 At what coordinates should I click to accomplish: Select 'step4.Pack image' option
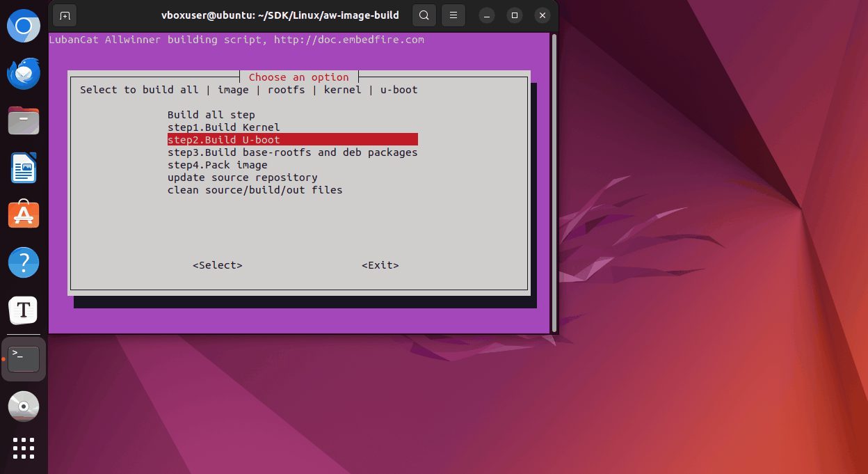pyautogui.click(x=217, y=165)
